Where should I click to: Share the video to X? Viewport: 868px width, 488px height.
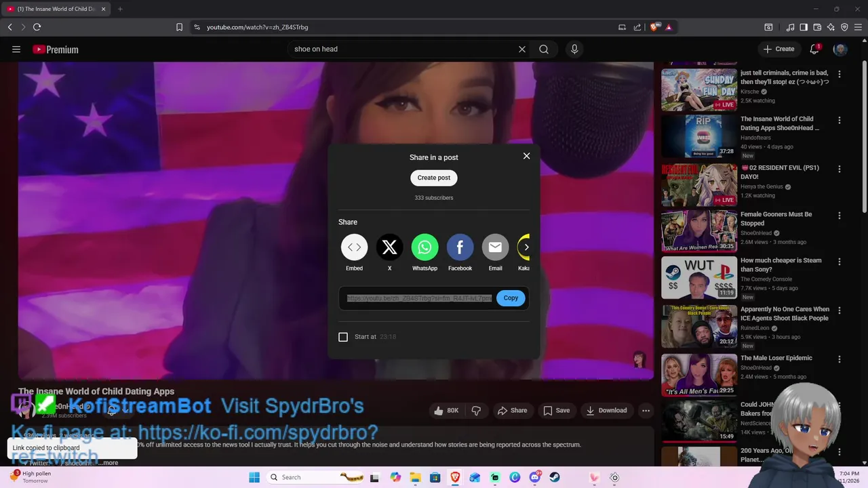(x=389, y=247)
